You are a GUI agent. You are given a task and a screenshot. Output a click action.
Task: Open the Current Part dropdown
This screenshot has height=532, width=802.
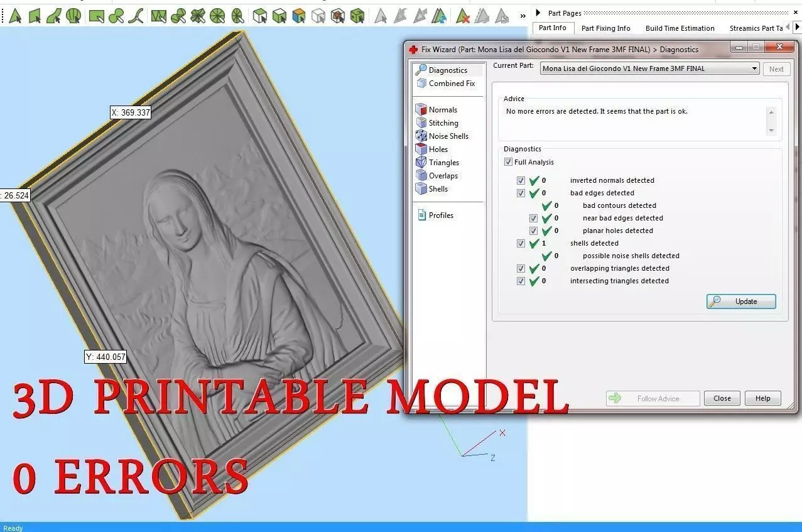tap(650, 68)
